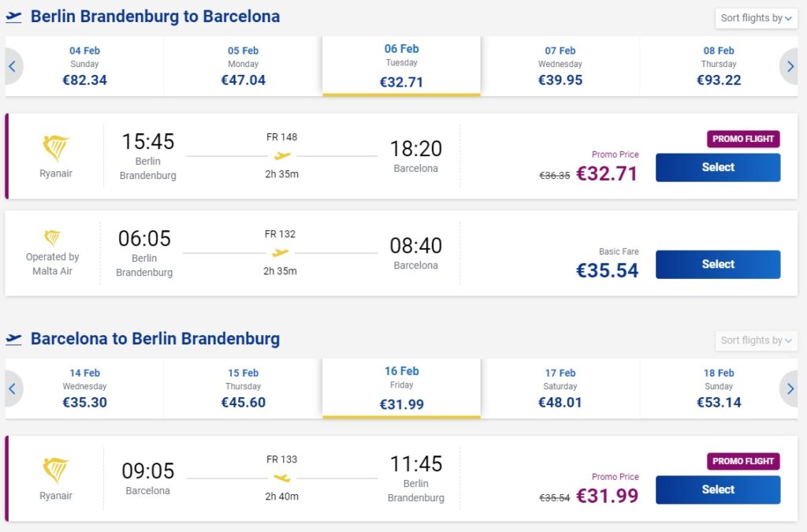The height and width of the screenshot is (532, 807).
Task: Select the FR 133 return flight €31.99
Action: point(717,490)
